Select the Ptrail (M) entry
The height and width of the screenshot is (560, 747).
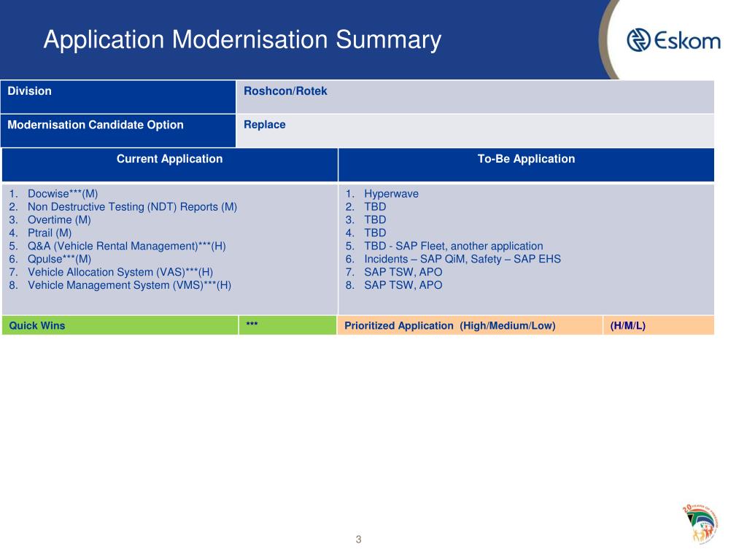[50, 233]
